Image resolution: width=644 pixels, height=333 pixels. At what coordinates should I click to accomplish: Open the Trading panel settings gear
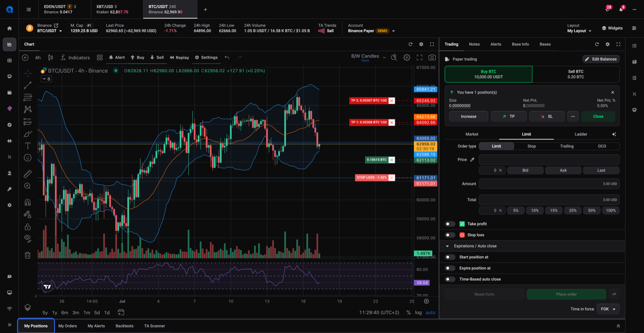click(608, 44)
